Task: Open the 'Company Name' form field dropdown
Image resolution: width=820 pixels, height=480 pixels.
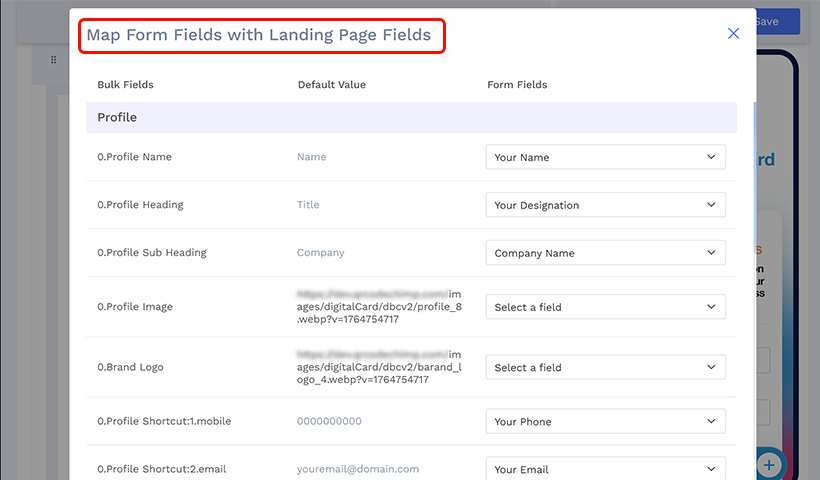Action: [x=605, y=253]
